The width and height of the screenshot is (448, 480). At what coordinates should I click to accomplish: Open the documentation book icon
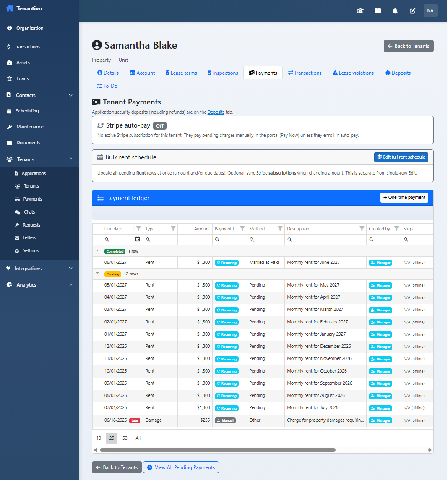(378, 11)
